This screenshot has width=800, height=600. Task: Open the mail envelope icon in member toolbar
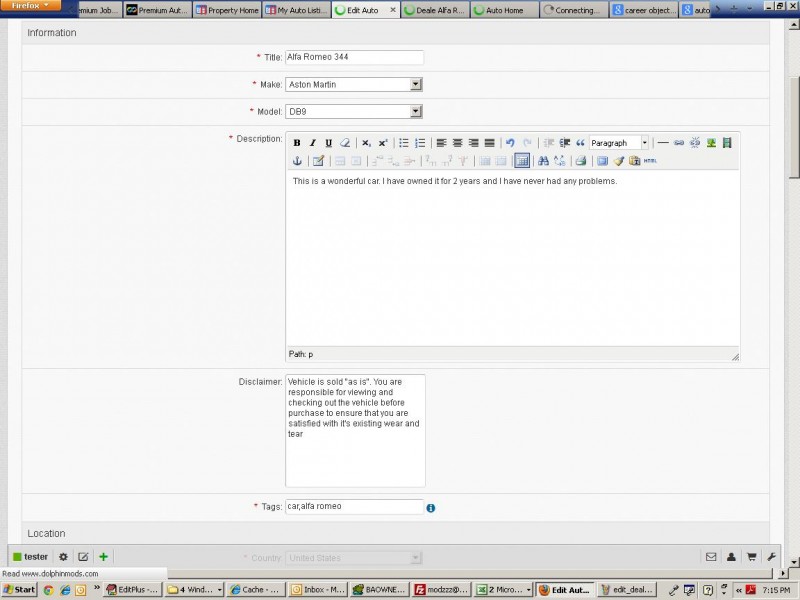[711, 557]
